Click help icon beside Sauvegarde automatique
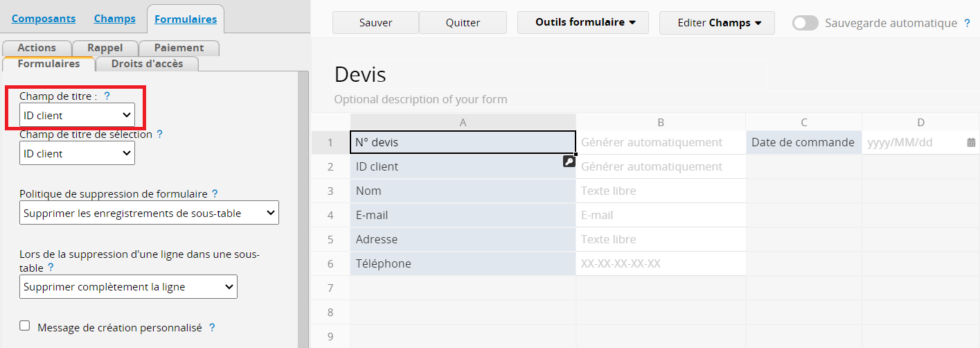This screenshot has height=348, width=980. [x=967, y=24]
